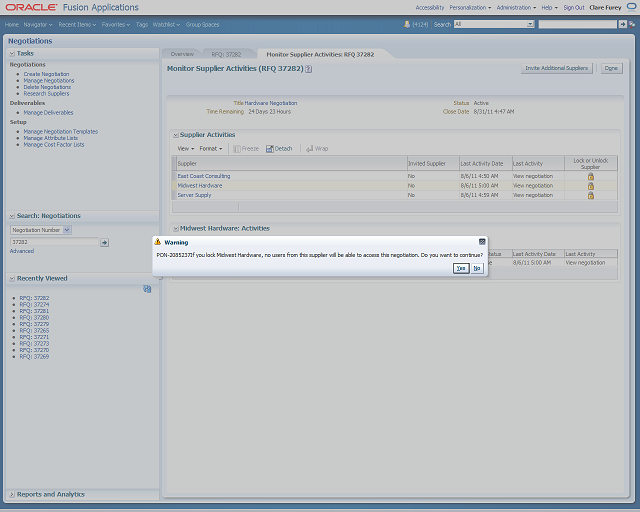Open recently viewed RFQ: 37274
The width and height of the screenshot is (640, 512).
(x=34, y=305)
